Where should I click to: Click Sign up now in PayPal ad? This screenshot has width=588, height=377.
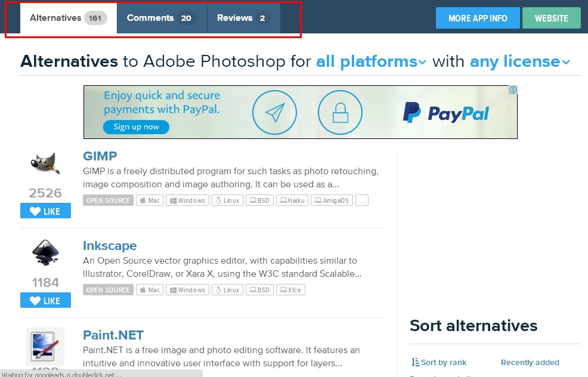[136, 127]
